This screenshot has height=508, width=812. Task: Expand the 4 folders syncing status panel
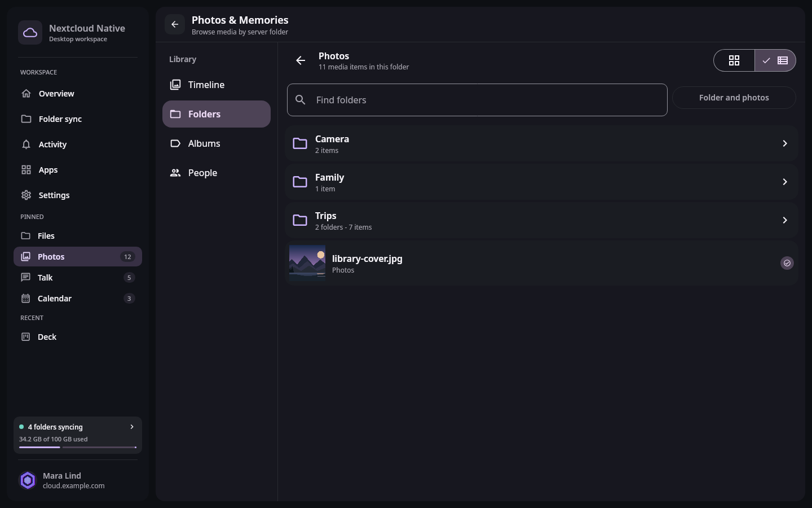pyautogui.click(x=78, y=435)
